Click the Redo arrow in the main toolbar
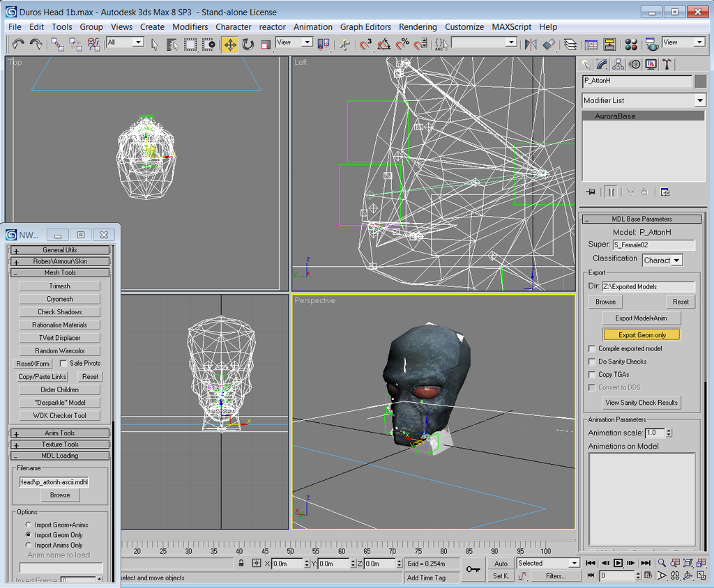The image size is (714, 588). 36,44
